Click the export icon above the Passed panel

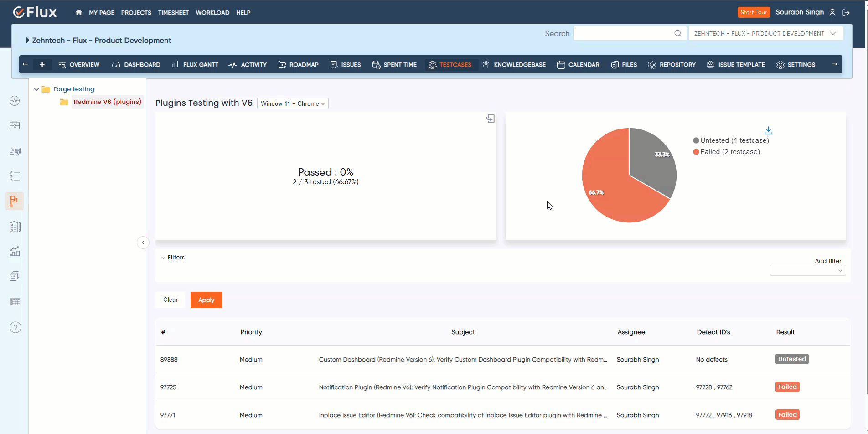point(490,118)
